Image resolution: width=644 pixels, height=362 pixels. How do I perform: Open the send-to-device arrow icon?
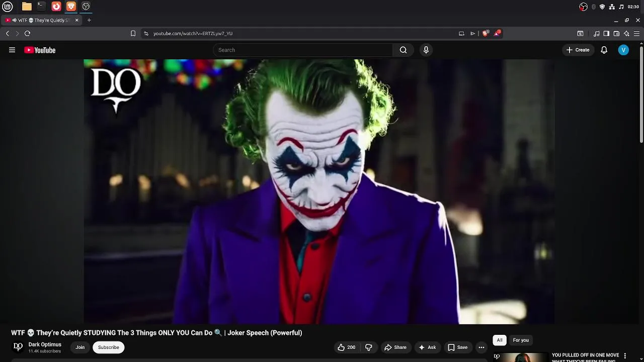[472, 33]
